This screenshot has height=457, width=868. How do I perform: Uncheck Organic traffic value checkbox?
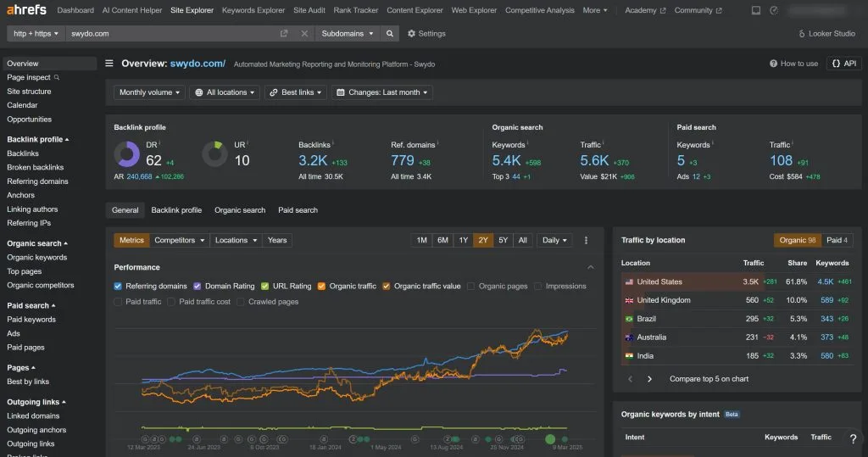[x=387, y=286]
